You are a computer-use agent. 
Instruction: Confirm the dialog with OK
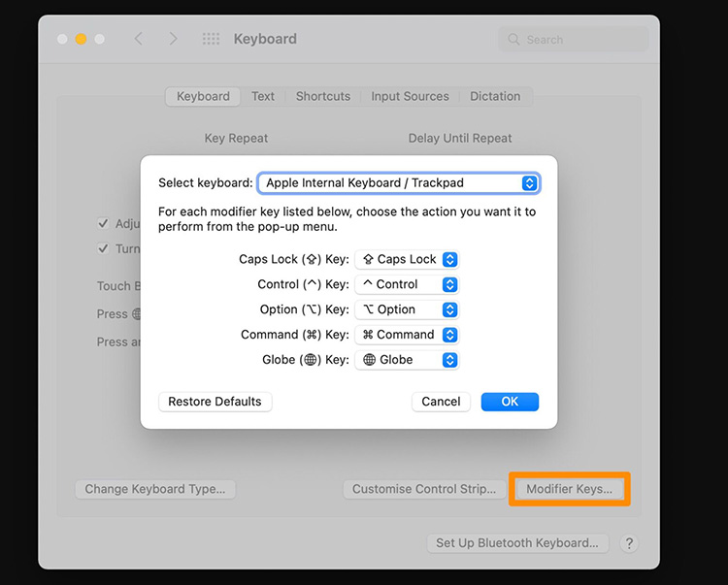(510, 402)
